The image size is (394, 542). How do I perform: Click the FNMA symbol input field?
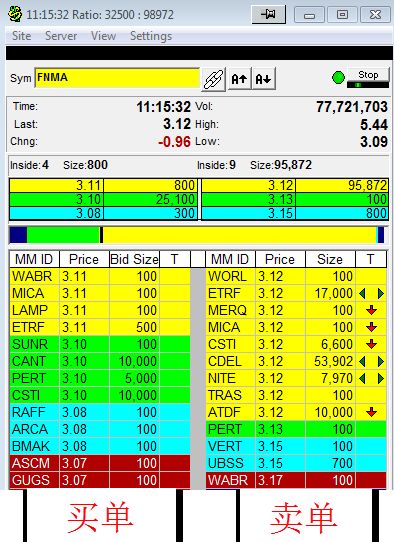click(117, 78)
